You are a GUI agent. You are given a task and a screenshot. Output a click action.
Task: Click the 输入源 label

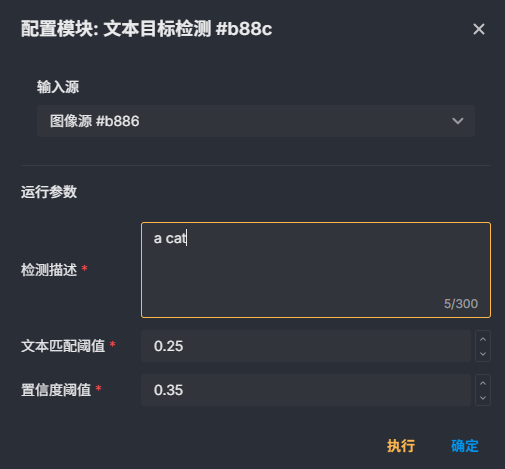point(58,87)
